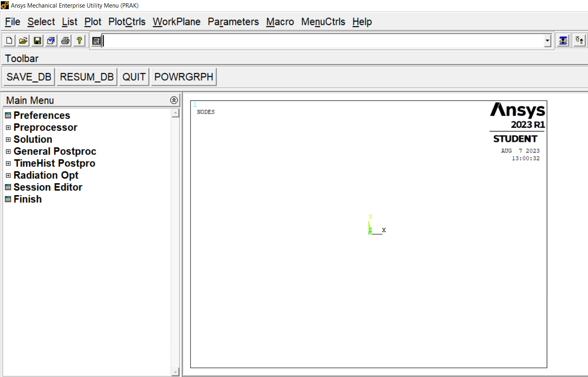Click the POWRGRPH toolbar button
Viewport: 588px width, 377px height.
pos(184,77)
